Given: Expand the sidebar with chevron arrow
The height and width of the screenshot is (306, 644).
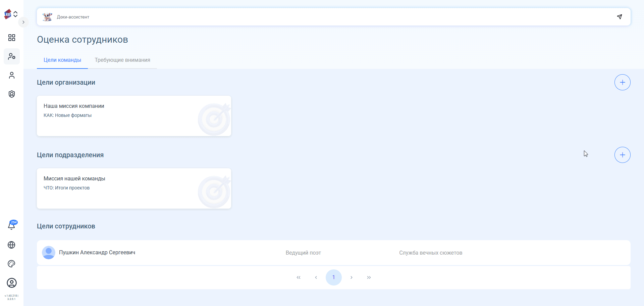Looking at the screenshot, I should coord(23,22).
